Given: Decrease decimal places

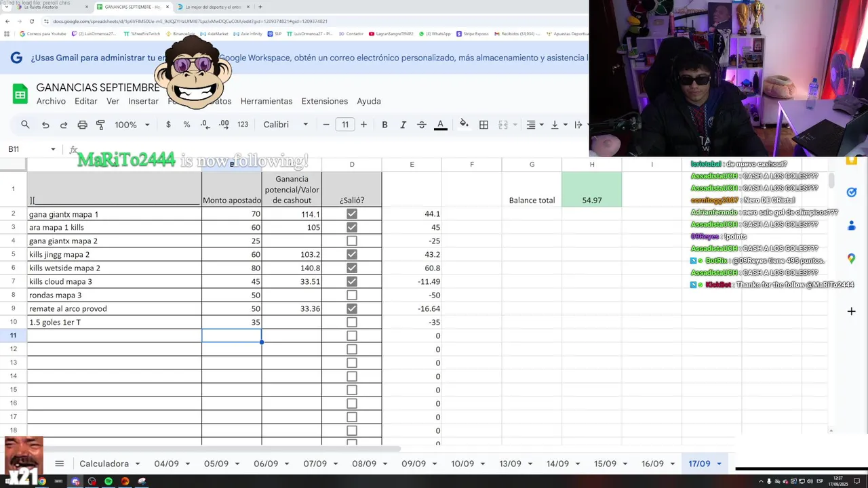Looking at the screenshot, I should (x=205, y=125).
